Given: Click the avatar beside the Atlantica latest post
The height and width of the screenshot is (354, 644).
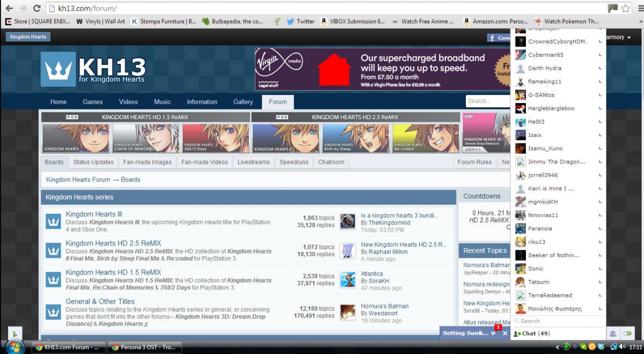Looking at the screenshot, I should coord(347,279).
